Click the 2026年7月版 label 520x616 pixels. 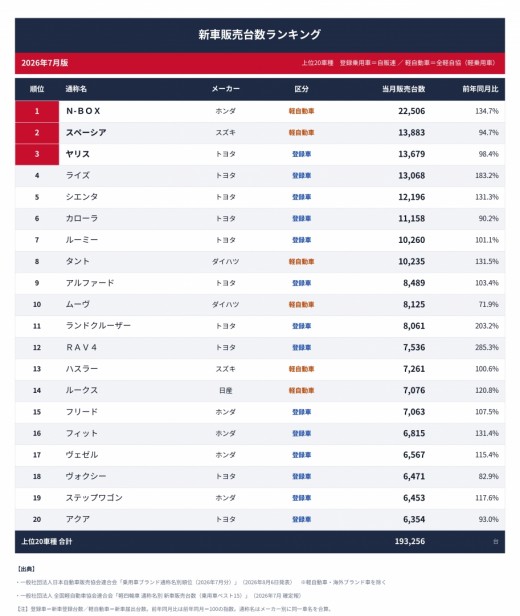click(x=45, y=63)
